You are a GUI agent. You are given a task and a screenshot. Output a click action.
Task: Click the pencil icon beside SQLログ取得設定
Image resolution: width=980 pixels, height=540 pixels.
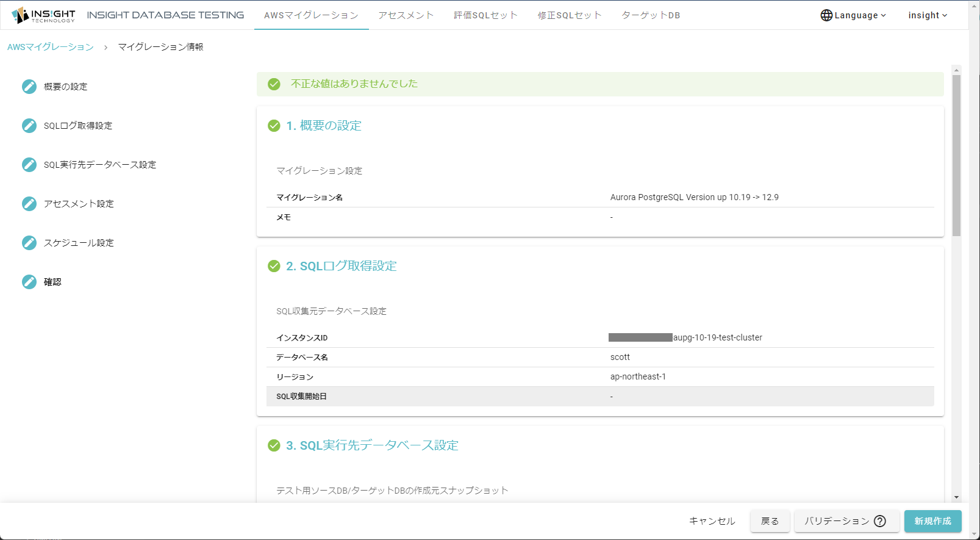coord(29,126)
